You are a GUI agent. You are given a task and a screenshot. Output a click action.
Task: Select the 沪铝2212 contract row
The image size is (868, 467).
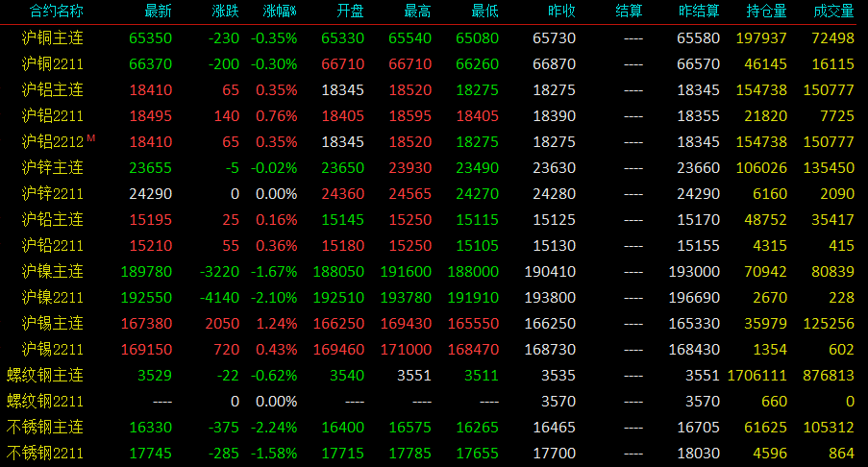(434, 141)
